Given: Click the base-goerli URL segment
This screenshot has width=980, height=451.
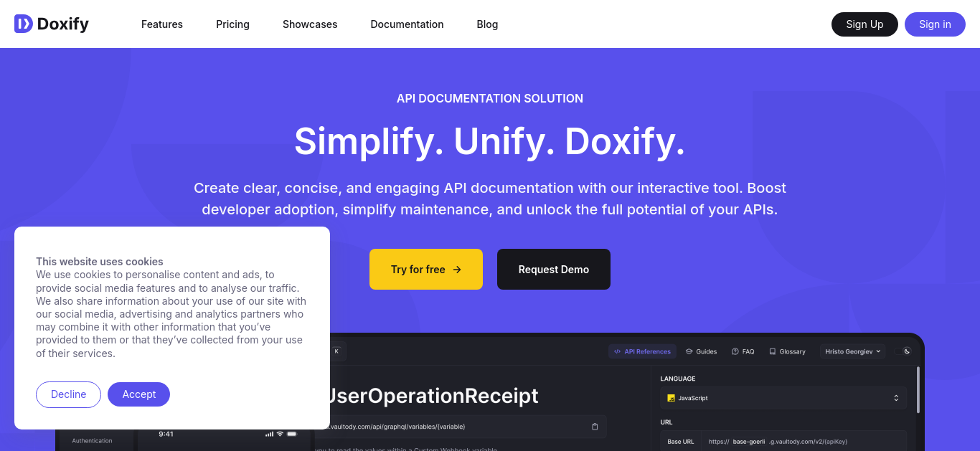Looking at the screenshot, I should click(749, 442).
